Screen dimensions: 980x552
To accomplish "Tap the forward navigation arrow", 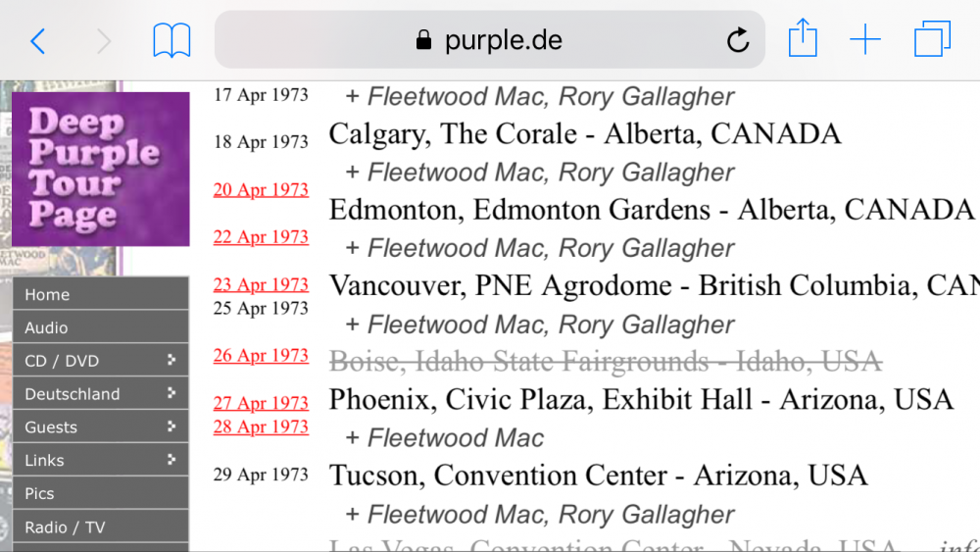I will [x=104, y=41].
